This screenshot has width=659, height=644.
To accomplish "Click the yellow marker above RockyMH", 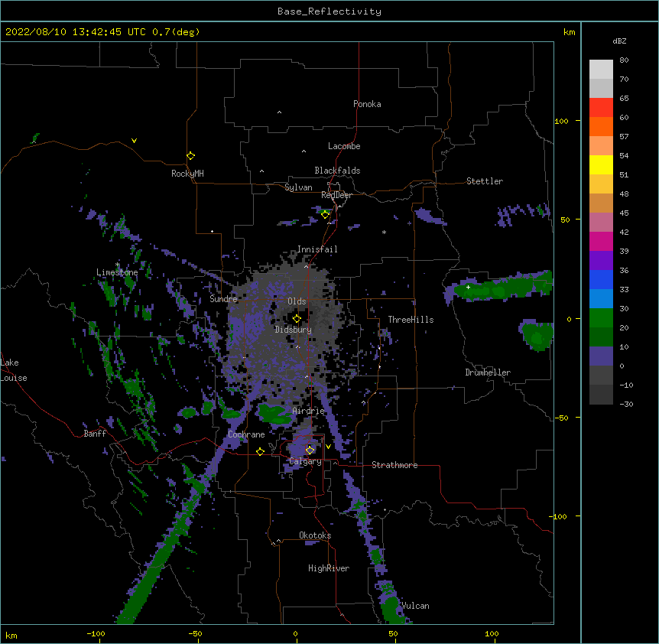I will [x=190, y=155].
